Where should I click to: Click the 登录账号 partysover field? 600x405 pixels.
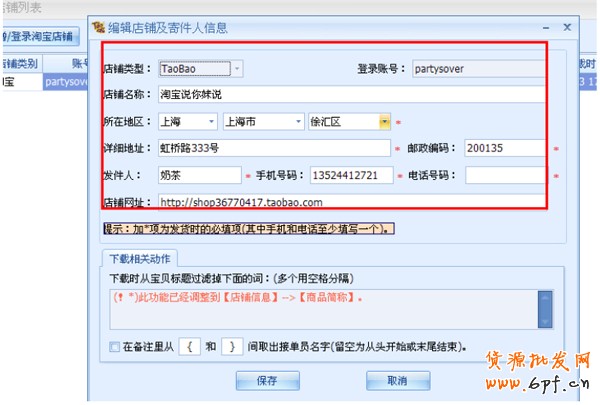480,69
